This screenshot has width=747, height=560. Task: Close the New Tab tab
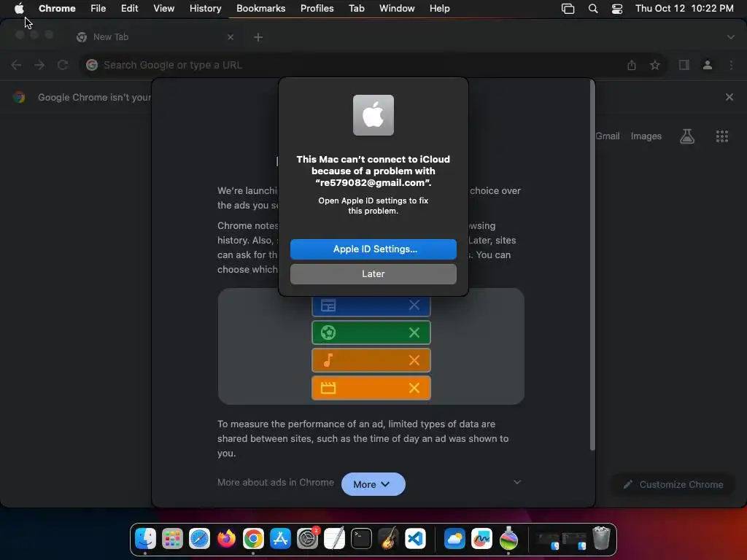click(x=231, y=36)
